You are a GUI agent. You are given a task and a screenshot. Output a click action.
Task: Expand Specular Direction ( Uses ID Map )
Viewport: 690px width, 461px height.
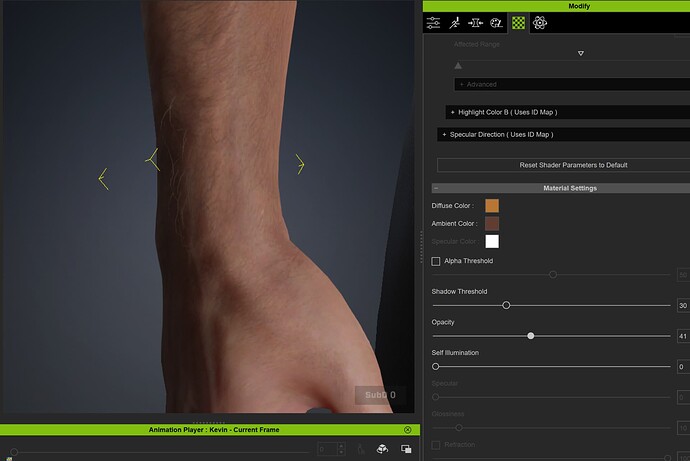pos(563,135)
